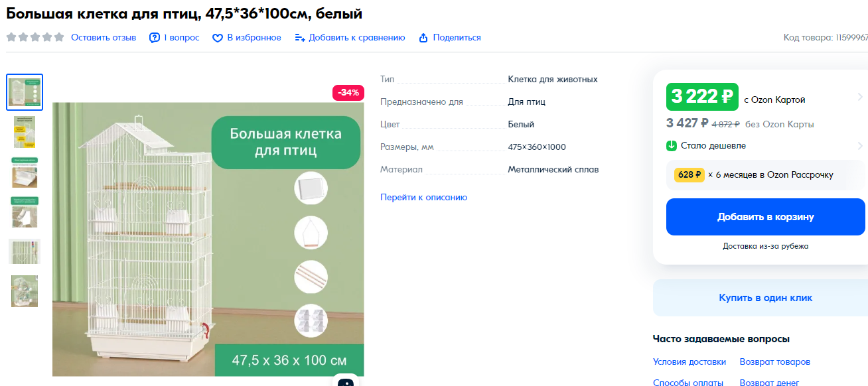The width and height of the screenshot is (868, 386).
Task: Click the camera icon below the product image
Action: pyautogui.click(x=346, y=381)
